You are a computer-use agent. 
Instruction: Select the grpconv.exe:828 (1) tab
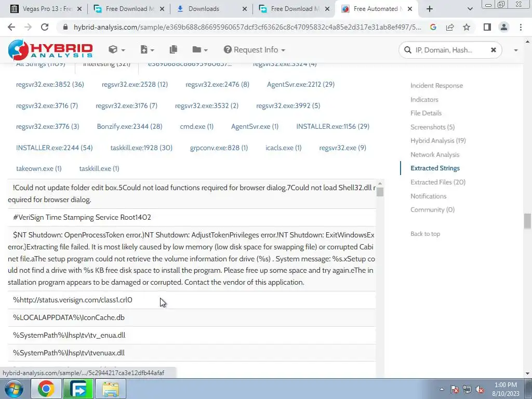[219, 148]
